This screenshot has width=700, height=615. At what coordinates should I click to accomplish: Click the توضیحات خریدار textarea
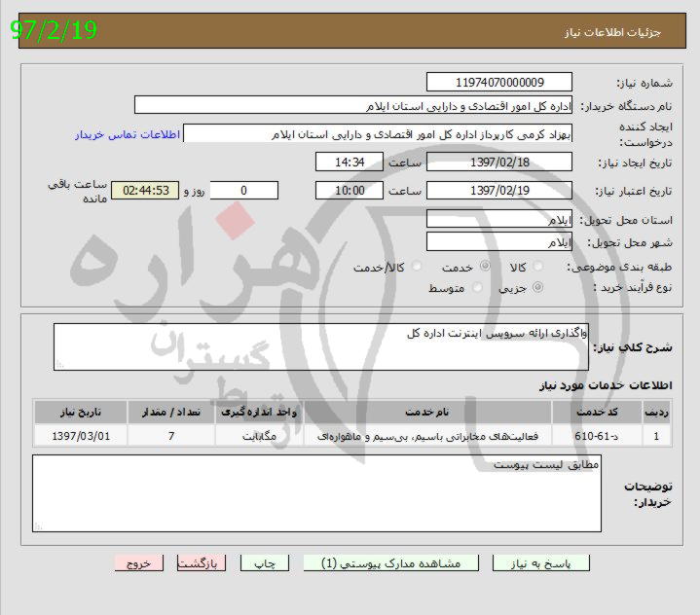[316, 493]
